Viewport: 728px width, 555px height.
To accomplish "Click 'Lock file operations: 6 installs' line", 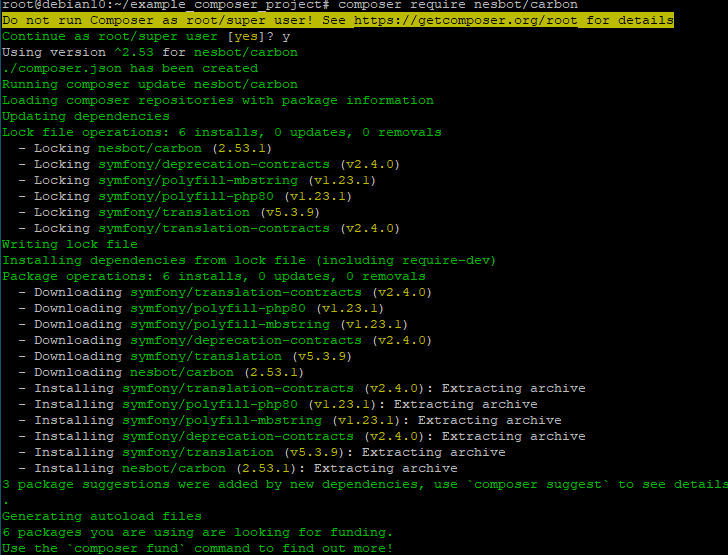I will click(222, 133).
